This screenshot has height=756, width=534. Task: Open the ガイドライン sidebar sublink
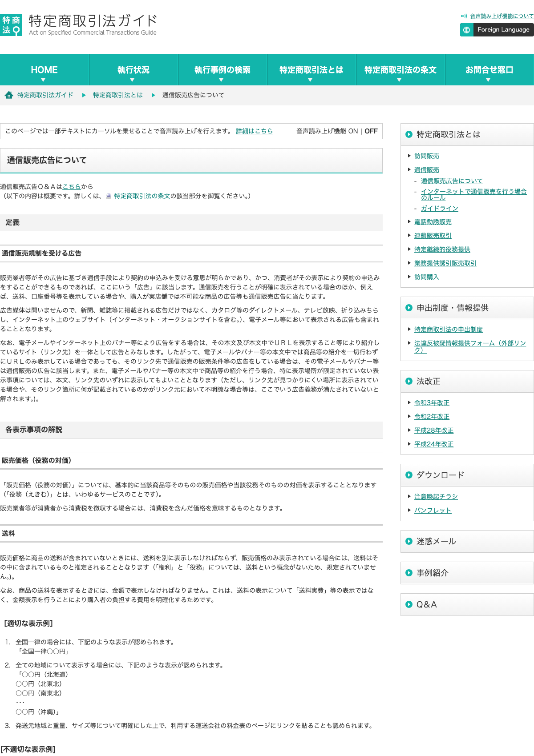click(x=440, y=209)
